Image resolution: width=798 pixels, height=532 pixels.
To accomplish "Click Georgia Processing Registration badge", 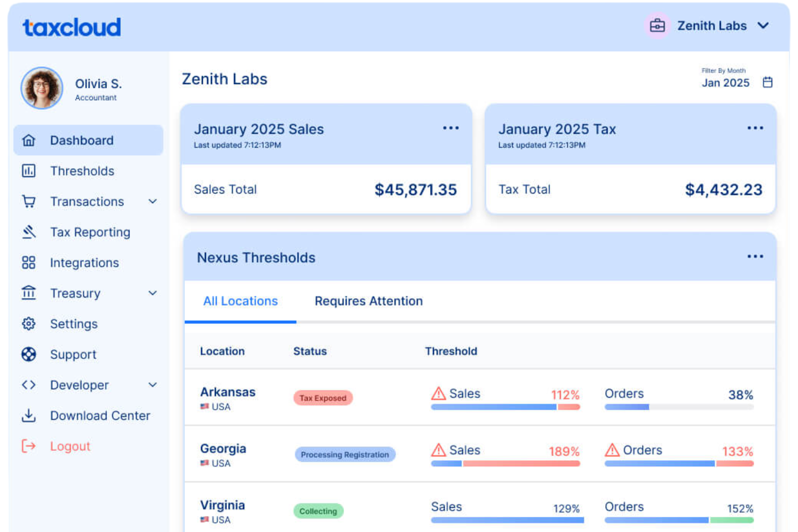I will (345, 454).
